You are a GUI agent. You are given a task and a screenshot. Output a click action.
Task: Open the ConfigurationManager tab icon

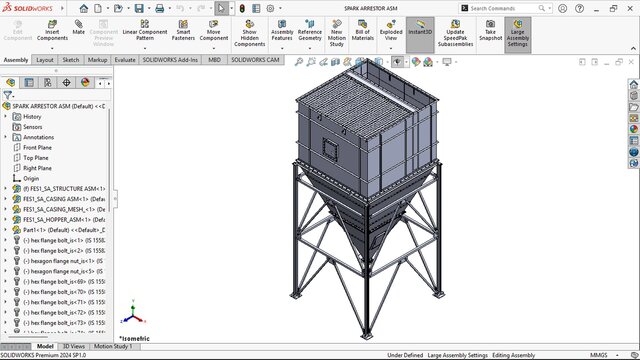(48, 83)
